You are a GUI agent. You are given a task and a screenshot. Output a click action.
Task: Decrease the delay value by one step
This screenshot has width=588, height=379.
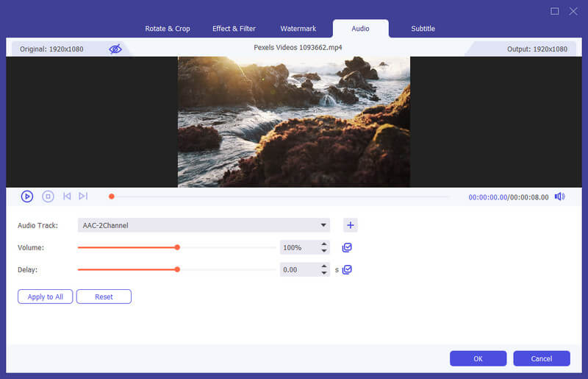click(x=324, y=273)
